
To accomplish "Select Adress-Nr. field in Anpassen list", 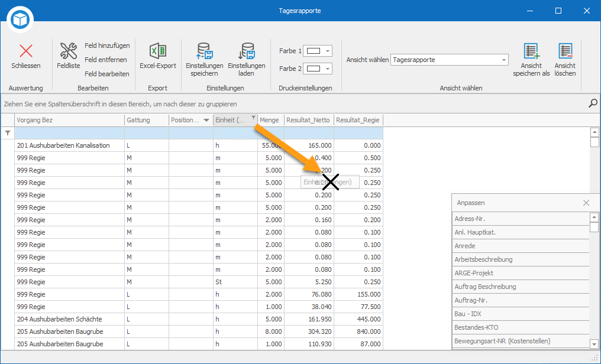I will [x=521, y=219].
